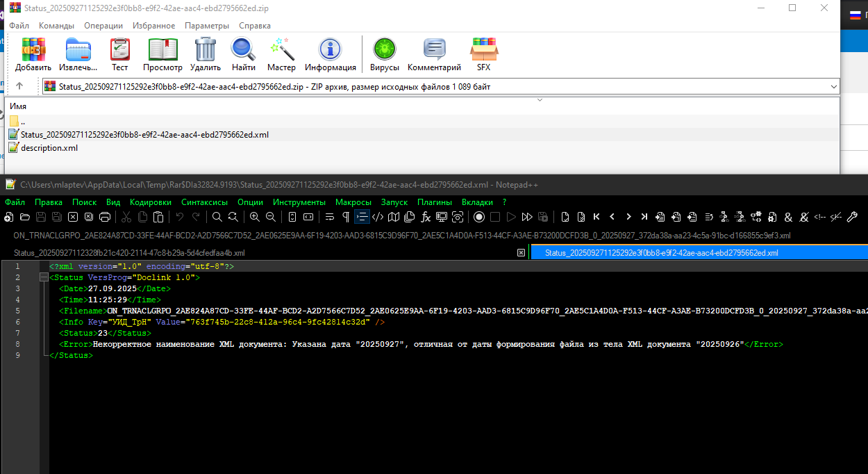
Task: Open the function list fx icon
Action: click(x=426, y=217)
